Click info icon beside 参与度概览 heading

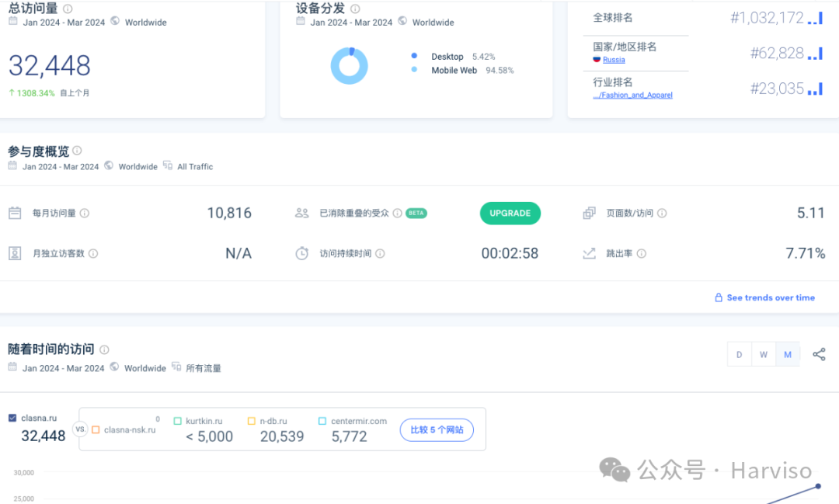coord(77,151)
